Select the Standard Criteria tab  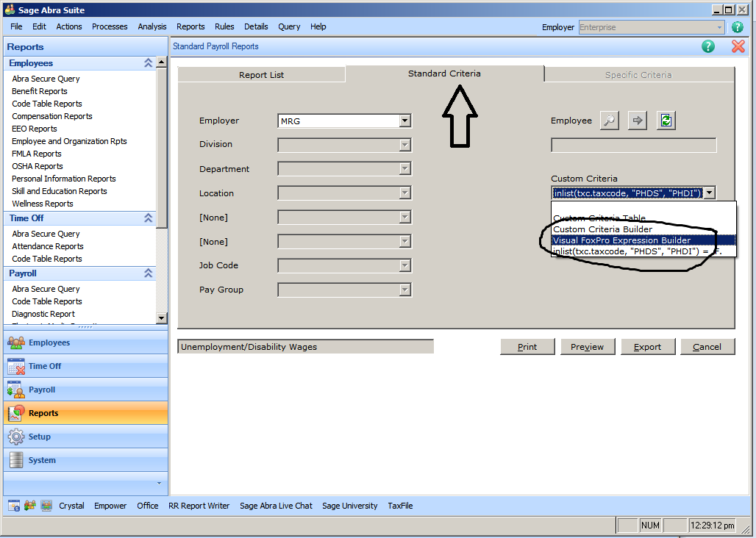[x=444, y=73]
